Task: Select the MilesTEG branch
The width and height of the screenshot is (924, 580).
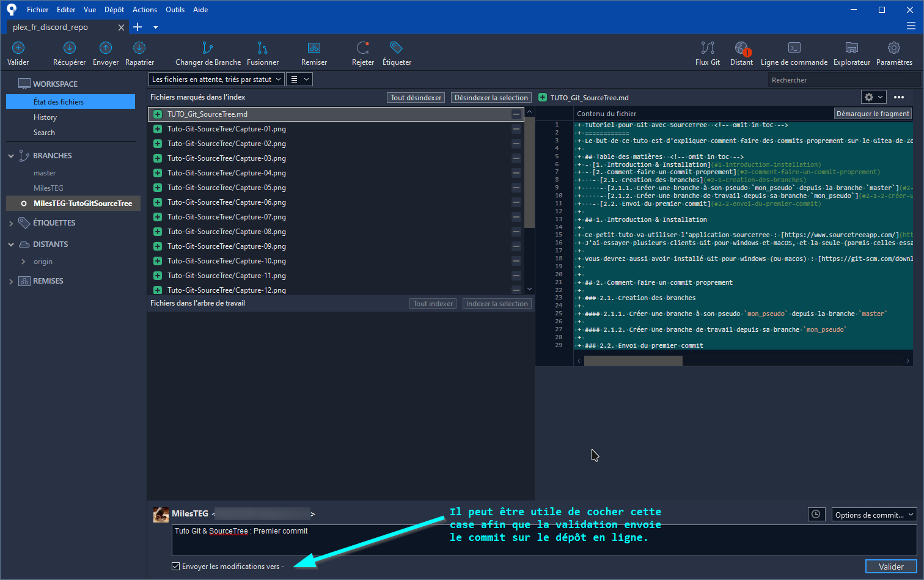Action: click(48, 188)
